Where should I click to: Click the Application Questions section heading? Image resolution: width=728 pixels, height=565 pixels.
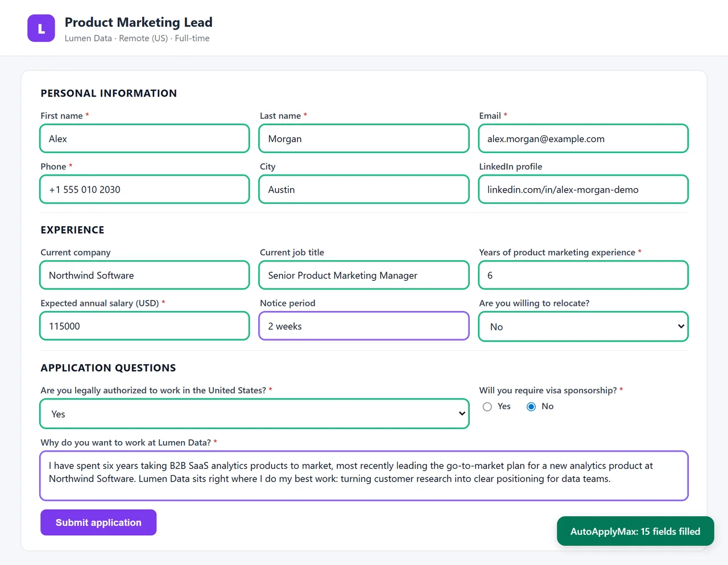(108, 368)
